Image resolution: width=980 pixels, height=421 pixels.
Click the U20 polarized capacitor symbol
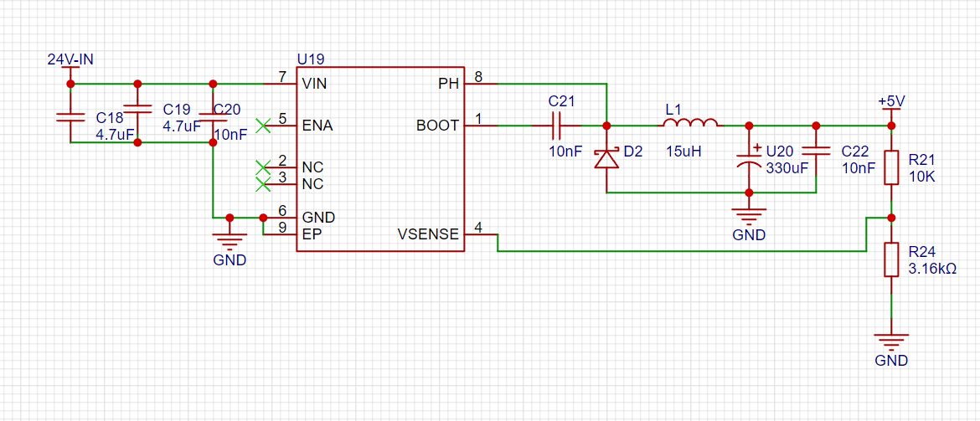pyautogui.click(x=745, y=159)
